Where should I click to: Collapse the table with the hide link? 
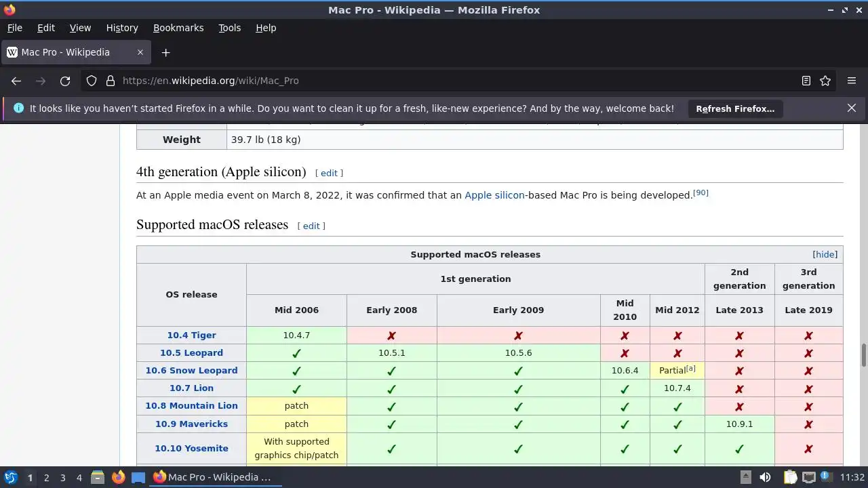tap(825, 254)
